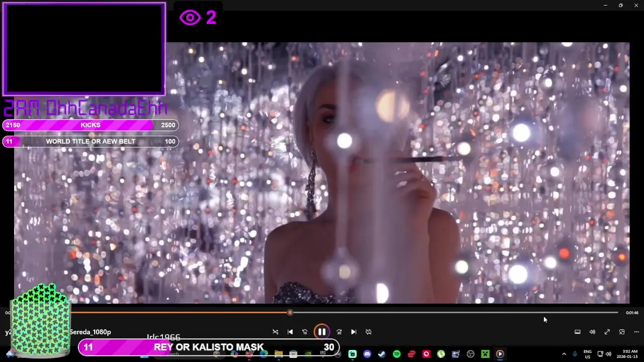Viewport: 644px width, 362px height.
Task: Open the cast to device button
Action: pos(578,332)
